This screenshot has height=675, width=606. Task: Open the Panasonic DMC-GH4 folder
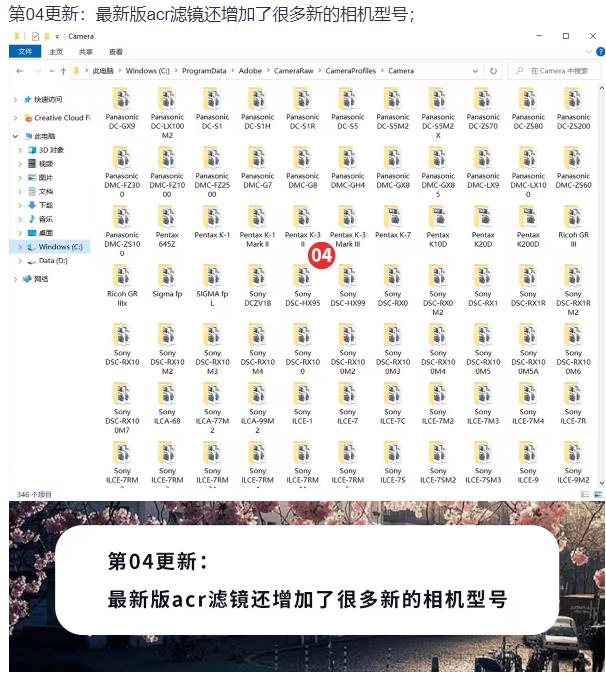pos(347,167)
